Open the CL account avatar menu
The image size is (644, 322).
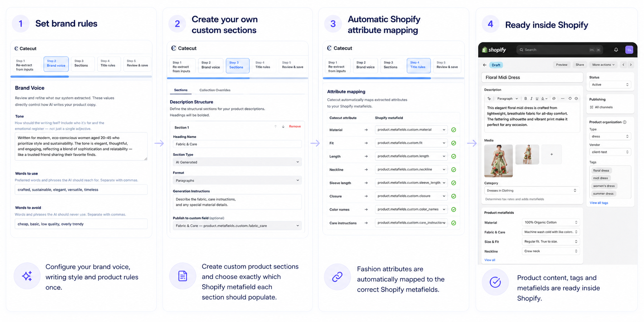pos(629,50)
